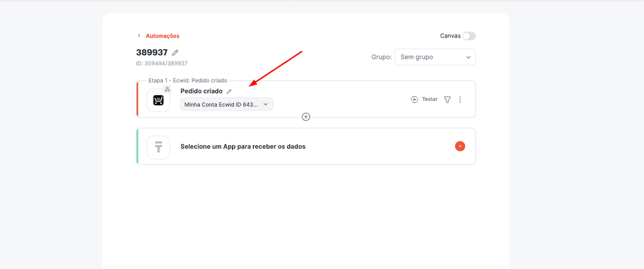Click the Testar button
644x269 pixels.
pos(424,99)
